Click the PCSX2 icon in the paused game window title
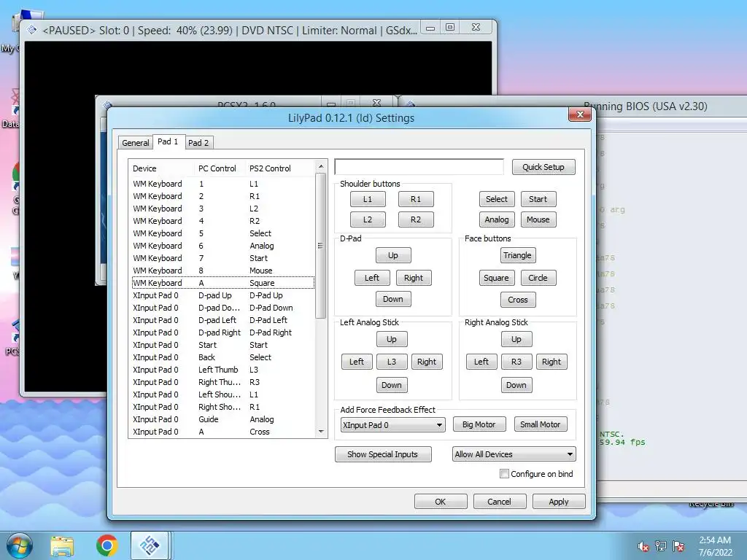The height and width of the screenshot is (560, 747). tap(31, 30)
